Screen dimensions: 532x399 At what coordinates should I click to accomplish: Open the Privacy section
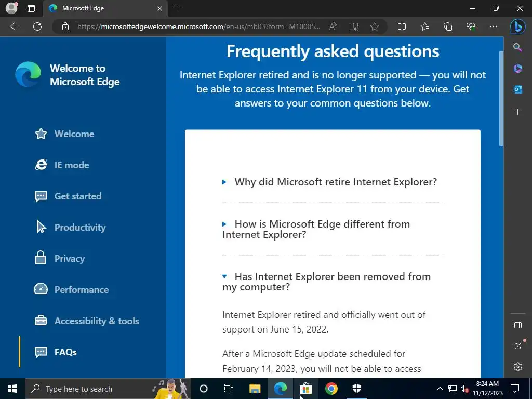coord(60,259)
